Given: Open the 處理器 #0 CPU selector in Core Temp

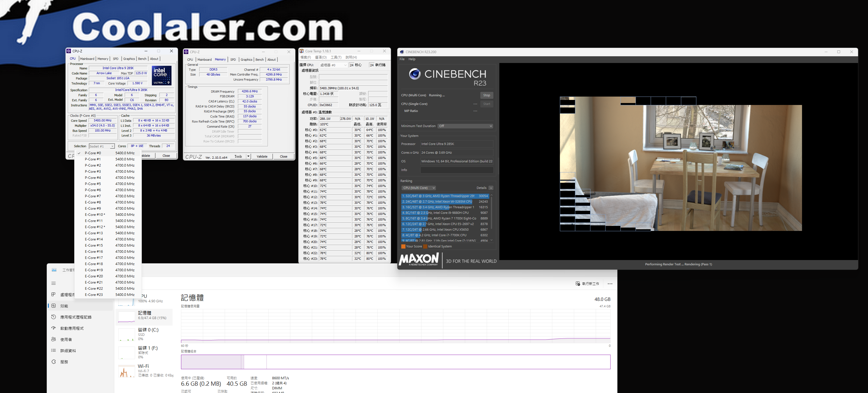Looking at the screenshot, I should click(333, 65).
